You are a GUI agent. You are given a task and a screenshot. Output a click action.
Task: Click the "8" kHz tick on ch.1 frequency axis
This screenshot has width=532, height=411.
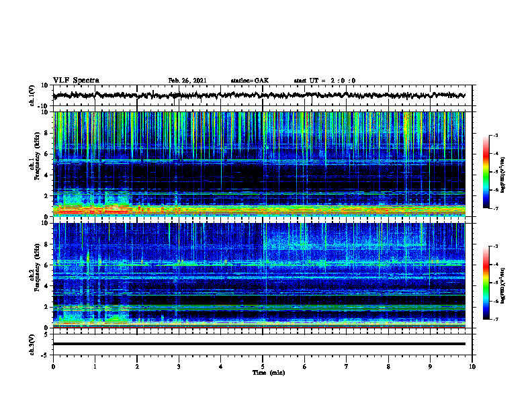(x=46, y=133)
